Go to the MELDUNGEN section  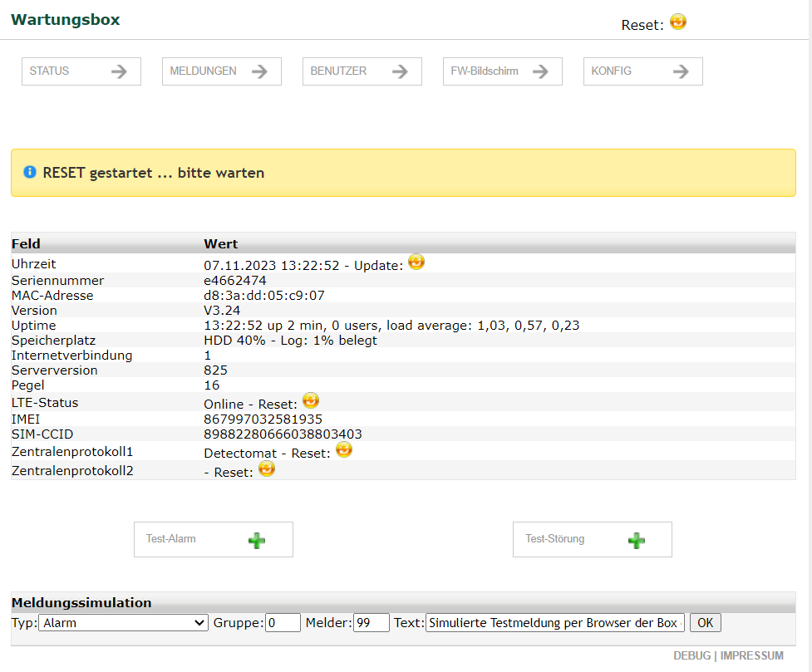click(x=222, y=71)
